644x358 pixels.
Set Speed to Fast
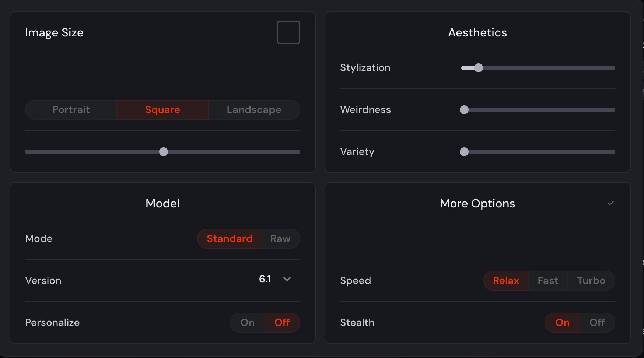[x=548, y=281]
